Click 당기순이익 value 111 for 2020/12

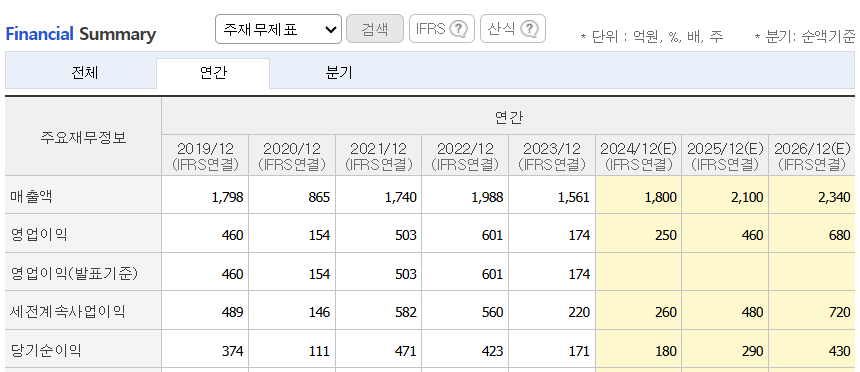[319, 351]
